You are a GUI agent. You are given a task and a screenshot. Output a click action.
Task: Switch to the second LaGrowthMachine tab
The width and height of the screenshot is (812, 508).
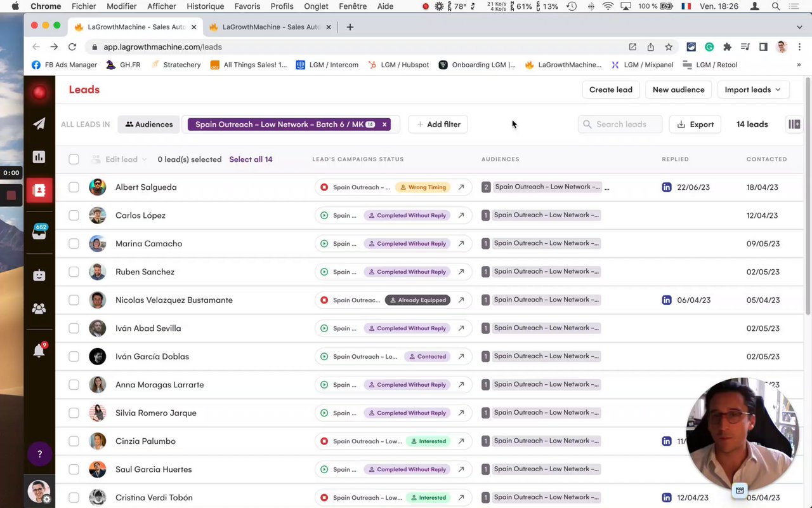click(x=271, y=27)
